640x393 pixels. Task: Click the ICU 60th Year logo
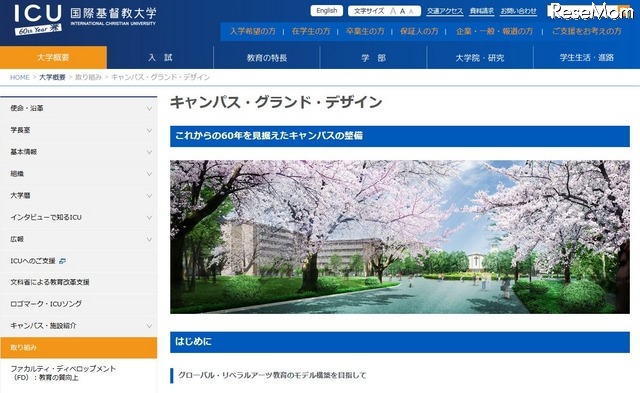pos(38,19)
